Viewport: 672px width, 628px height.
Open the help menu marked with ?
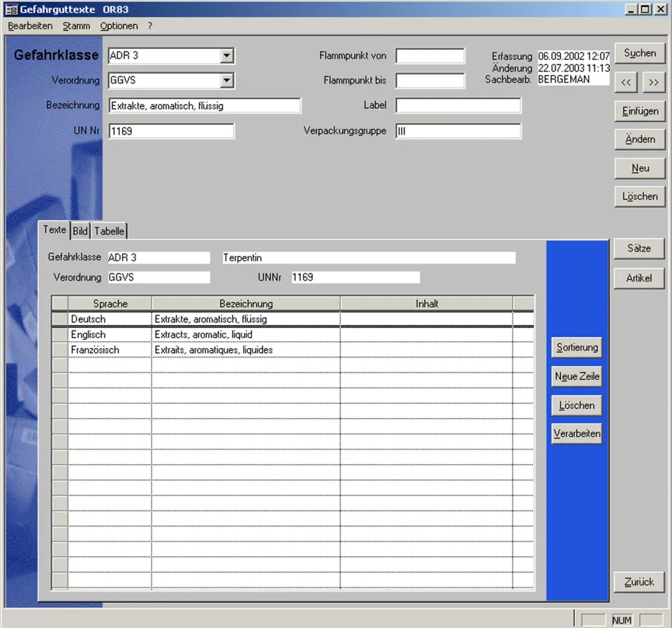pyautogui.click(x=149, y=26)
